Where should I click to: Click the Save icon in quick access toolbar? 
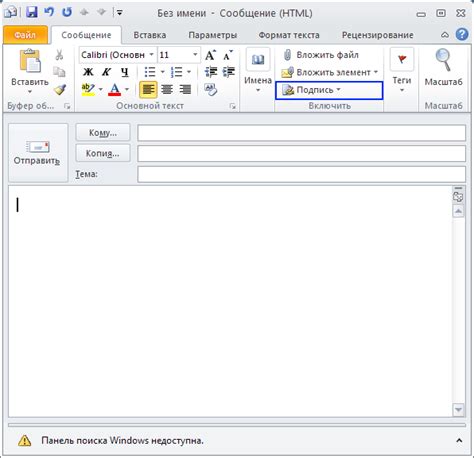click(32, 13)
